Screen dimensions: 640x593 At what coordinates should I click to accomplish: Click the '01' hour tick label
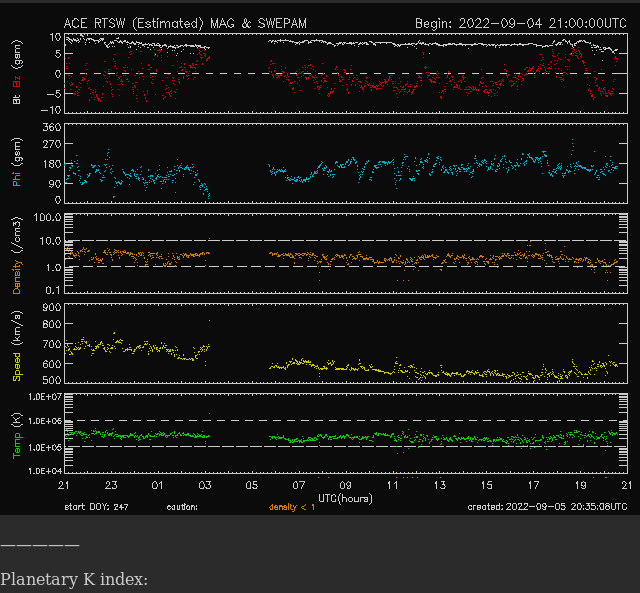158,485
